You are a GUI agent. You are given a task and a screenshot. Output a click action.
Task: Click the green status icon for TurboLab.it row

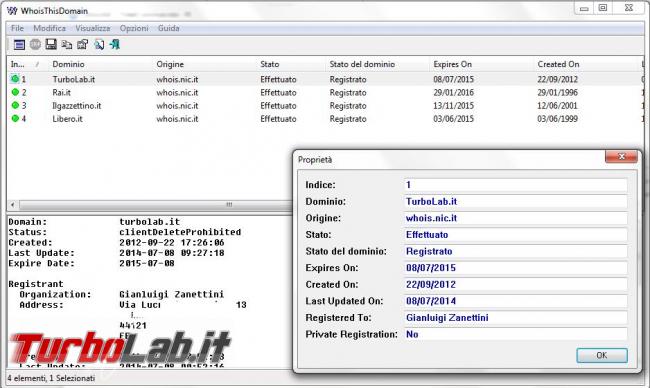coord(15,79)
